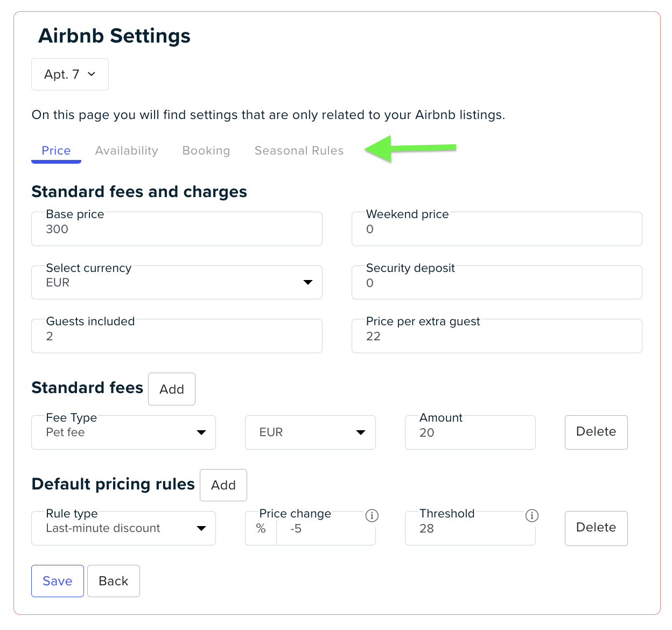The width and height of the screenshot is (672, 630).
Task: Go back with the Back button
Action: tap(114, 581)
